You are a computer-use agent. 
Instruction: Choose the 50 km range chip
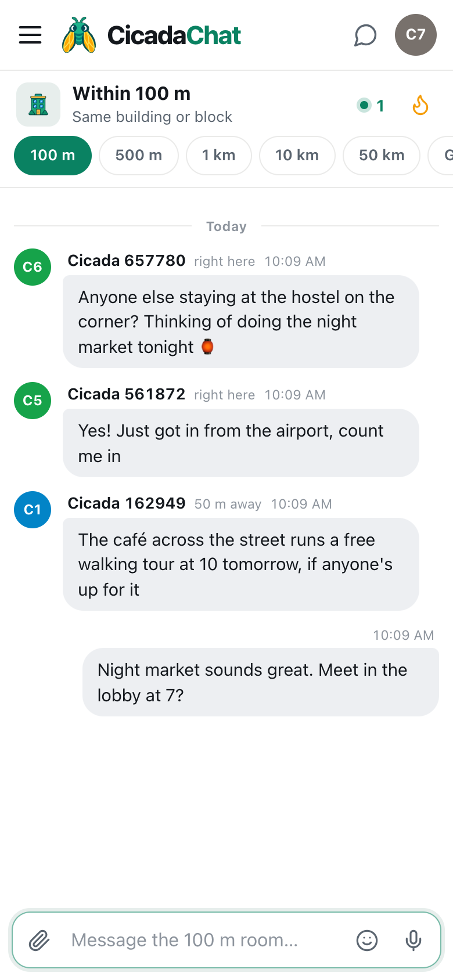pyautogui.click(x=382, y=156)
